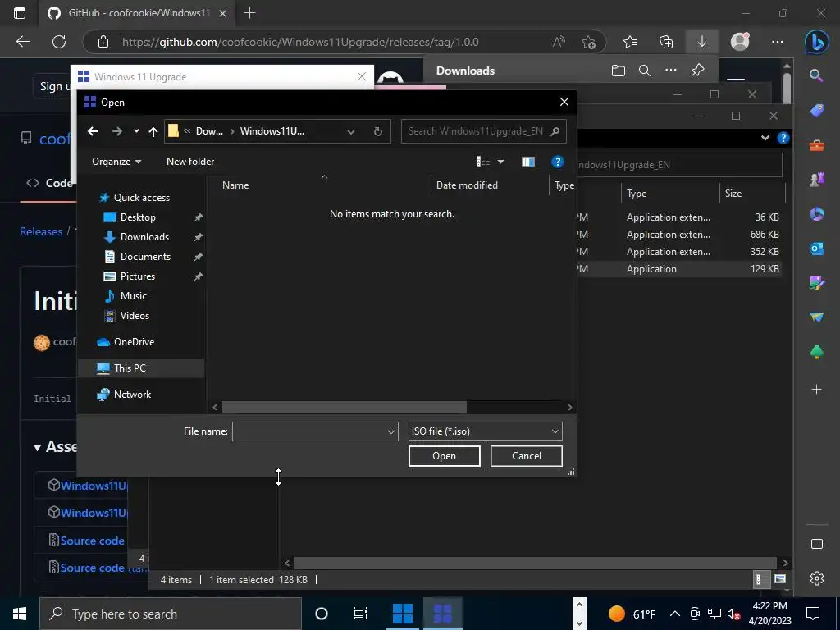The height and width of the screenshot is (630, 840).
Task: Open the Favorites list icon
Action: [x=630, y=42]
